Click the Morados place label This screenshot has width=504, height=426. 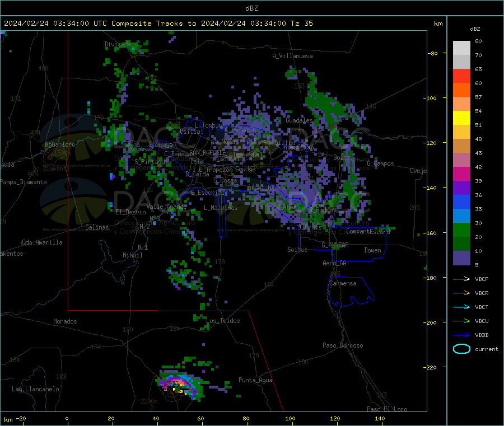coord(65,321)
